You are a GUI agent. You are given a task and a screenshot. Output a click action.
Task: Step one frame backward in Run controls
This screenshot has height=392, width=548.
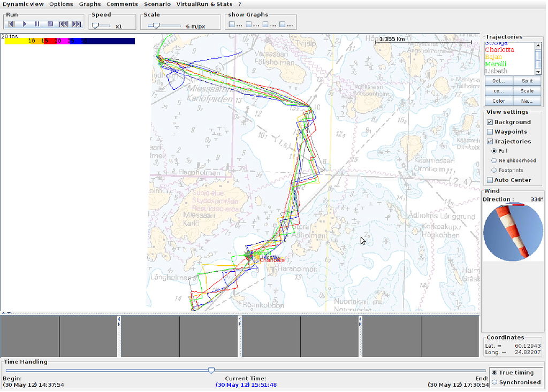click(11, 24)
